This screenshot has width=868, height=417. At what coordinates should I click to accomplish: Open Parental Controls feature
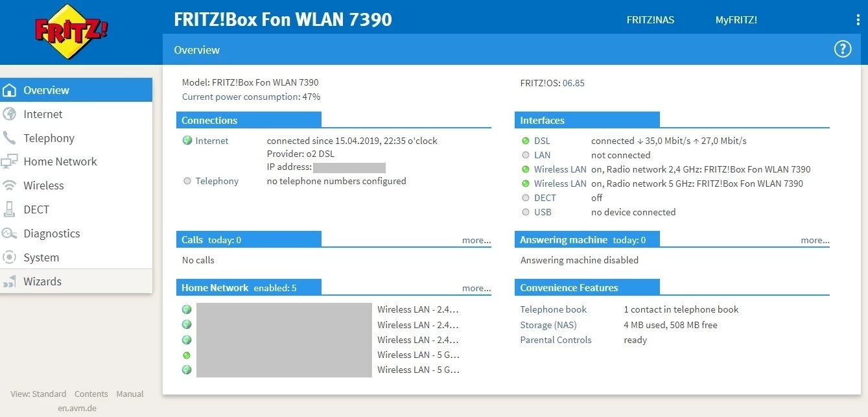[556, 340]
